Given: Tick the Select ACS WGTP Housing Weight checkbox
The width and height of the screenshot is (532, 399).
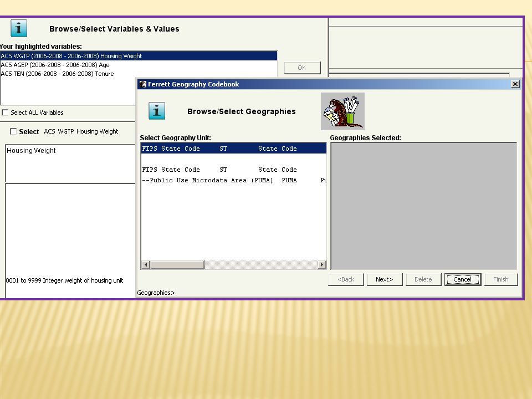Looking at the screenshot, I should point(13,131).
